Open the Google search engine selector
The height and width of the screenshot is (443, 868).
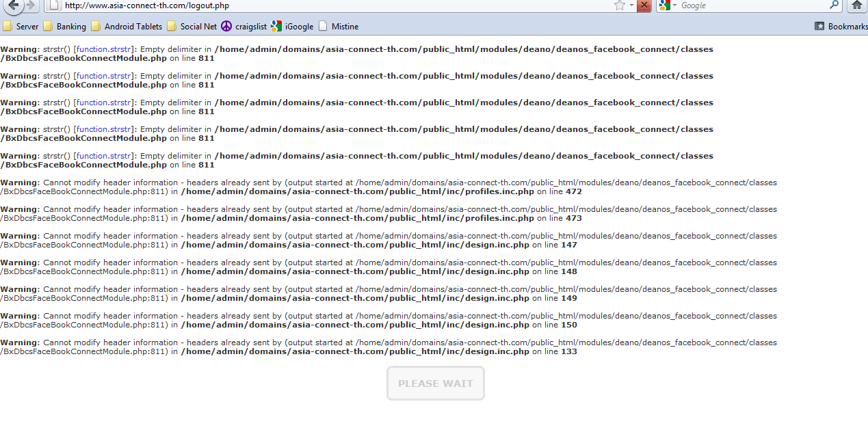pos(668,5)
